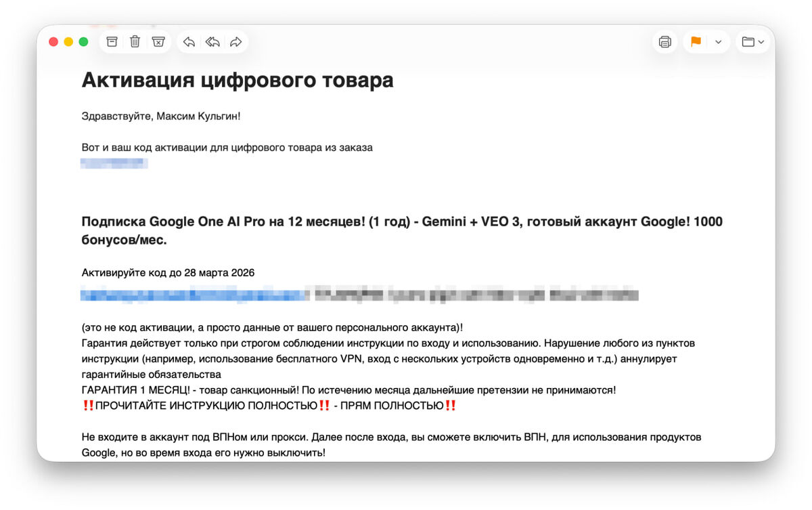
Task: Flag the message with the orange flag
Action: (696, 42)
